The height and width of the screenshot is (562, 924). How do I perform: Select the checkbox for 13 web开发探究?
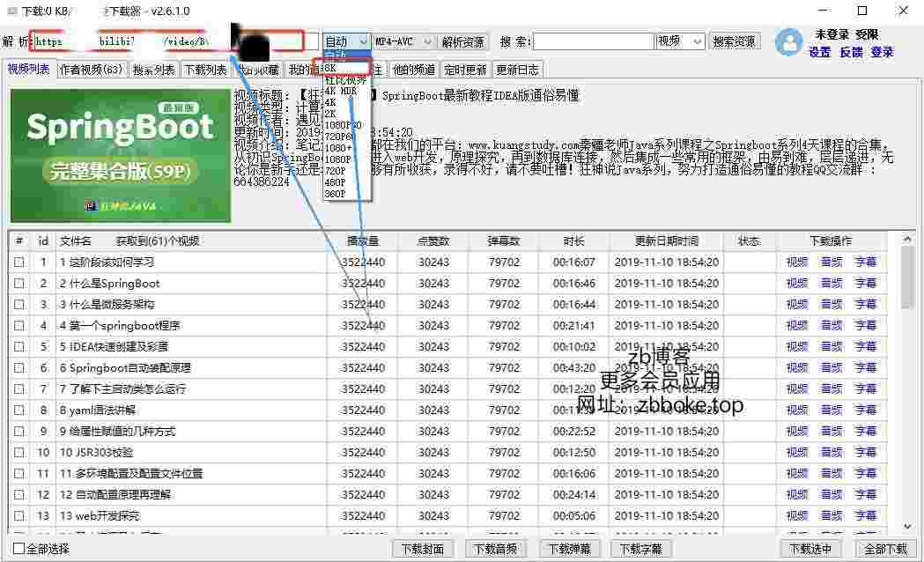[19, 515]
